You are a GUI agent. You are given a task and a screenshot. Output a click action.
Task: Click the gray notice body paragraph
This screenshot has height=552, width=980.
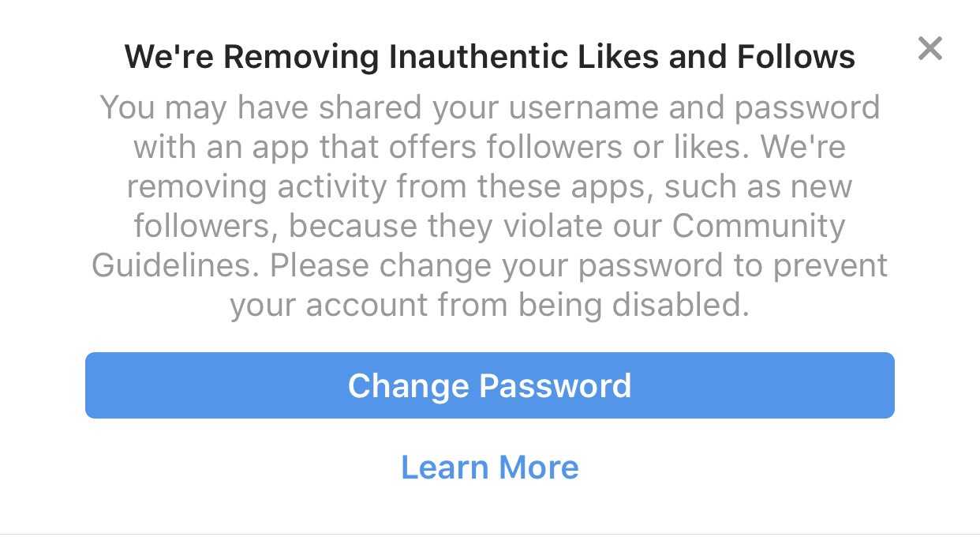pyautogui.click(x=489, y=205)
